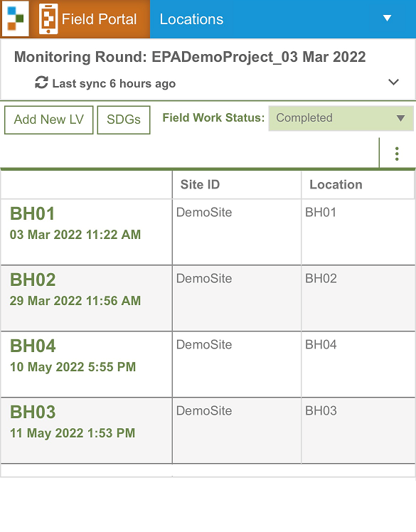Click the Field Portal phone icon
This screenshot has height=532, width=416.
click(48, 19)
